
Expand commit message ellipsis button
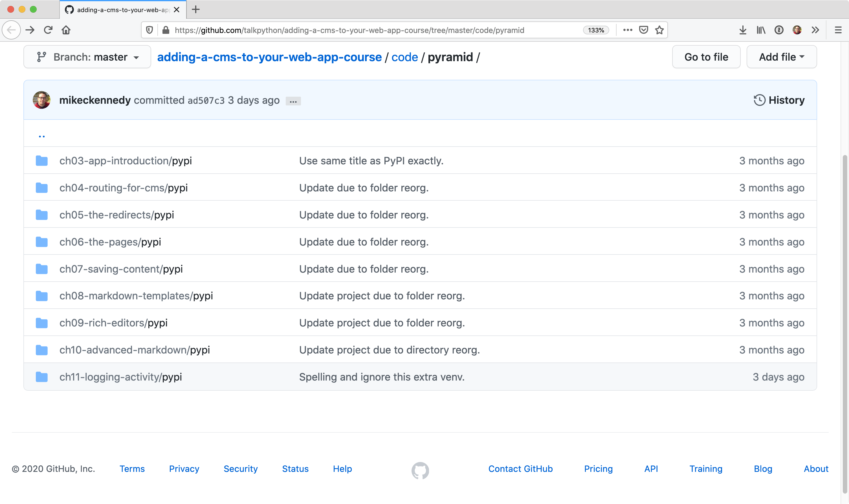coord(293,101)
